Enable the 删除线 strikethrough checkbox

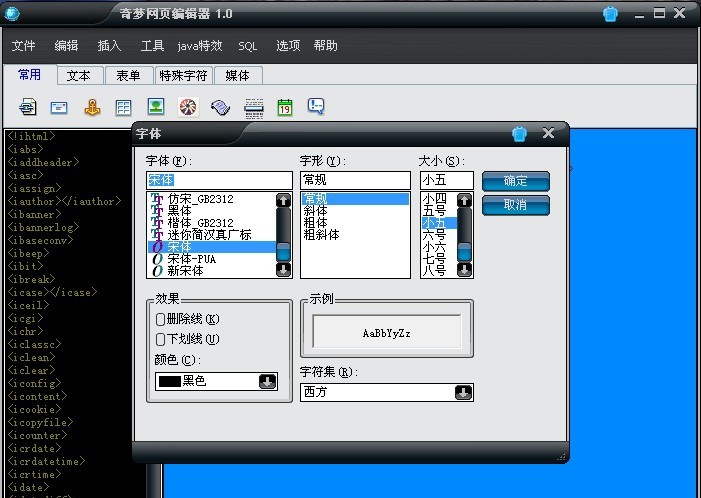tap(160, 319)
